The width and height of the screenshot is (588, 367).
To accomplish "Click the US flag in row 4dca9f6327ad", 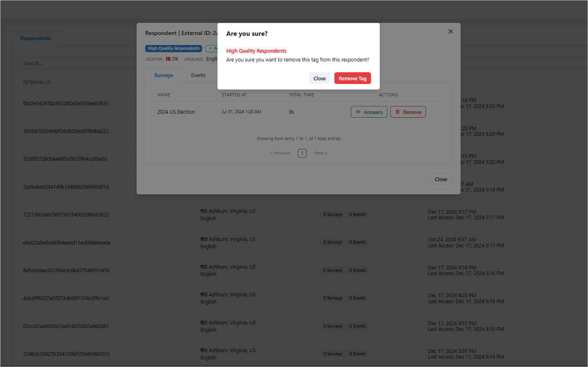I will [204, 295].
